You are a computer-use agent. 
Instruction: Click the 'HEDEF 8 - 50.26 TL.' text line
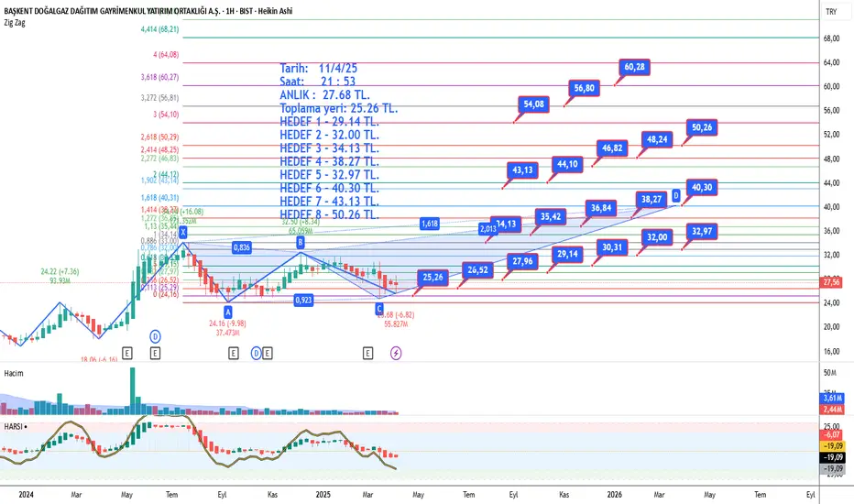(330, 214)
